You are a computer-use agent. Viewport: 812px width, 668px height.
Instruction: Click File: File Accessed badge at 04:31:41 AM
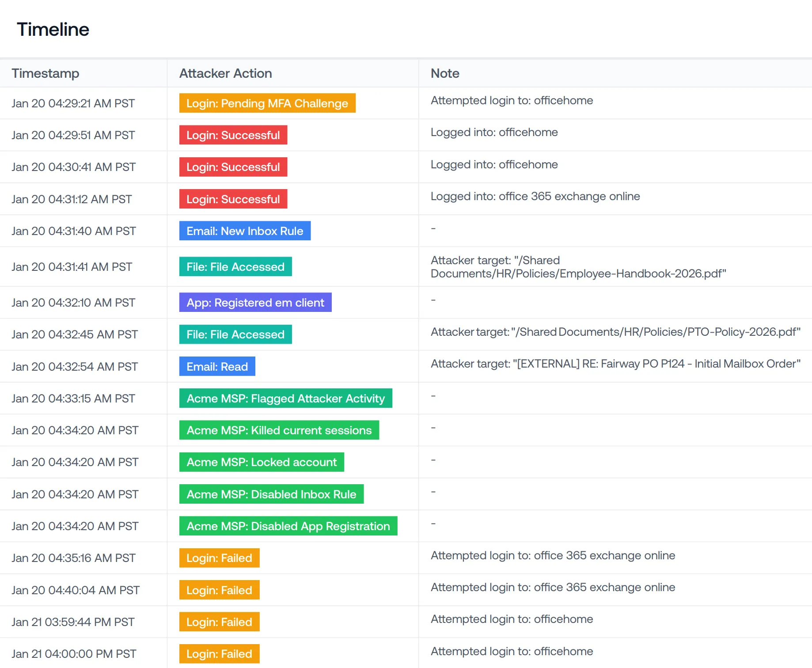click(x=235, y=266)
